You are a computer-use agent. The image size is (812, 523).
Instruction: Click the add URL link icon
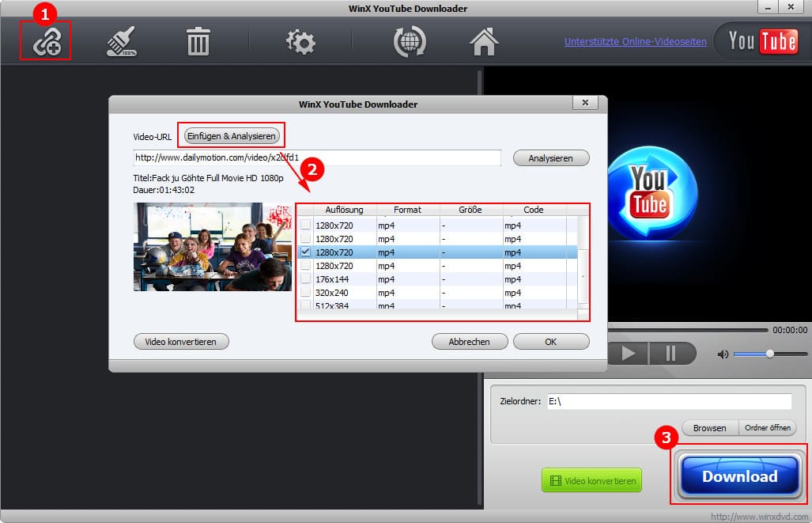point(47,41)
